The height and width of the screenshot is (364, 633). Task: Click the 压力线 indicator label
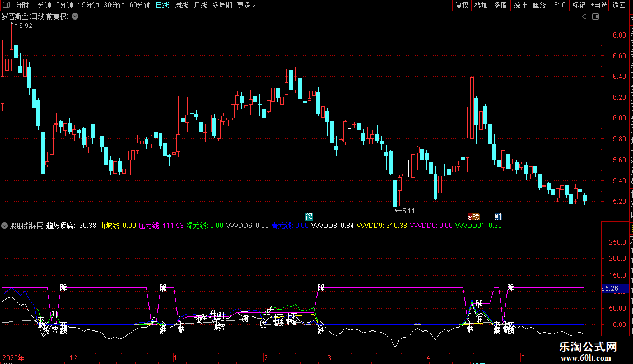(x=161, y=226)
